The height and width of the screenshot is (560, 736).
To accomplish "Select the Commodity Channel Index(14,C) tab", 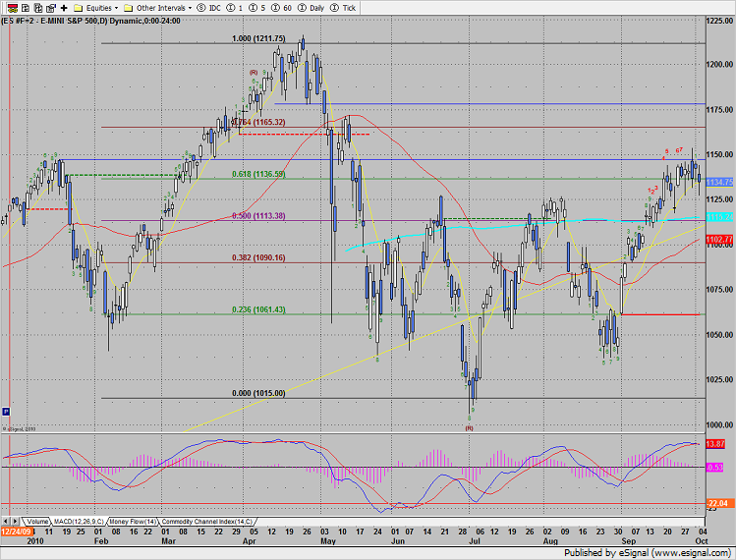I will click(207, 522).
